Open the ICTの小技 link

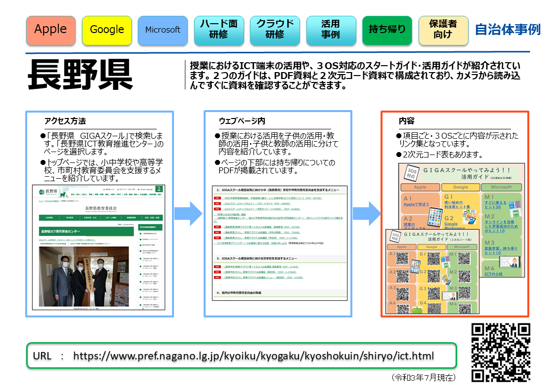point(493,274)
